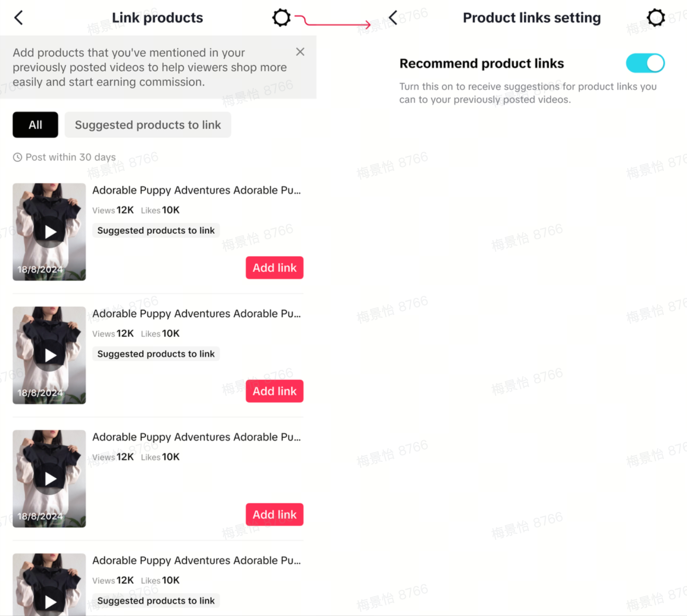This screenshot has height=616, width=687.
Task: Click the clock icon beside Post within 30 days
Action: tap(18, 157)
